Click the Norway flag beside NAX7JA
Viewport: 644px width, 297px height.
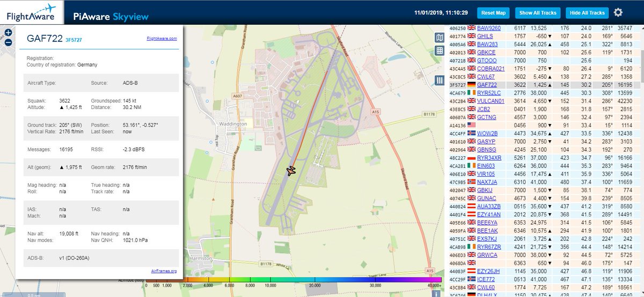pyautogui.click(x=472, y=182)
